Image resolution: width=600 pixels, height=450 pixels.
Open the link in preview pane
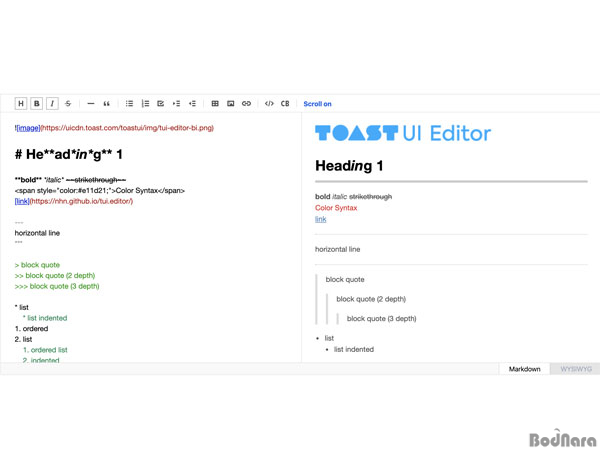pyautogui.click(x=320, y=219)
